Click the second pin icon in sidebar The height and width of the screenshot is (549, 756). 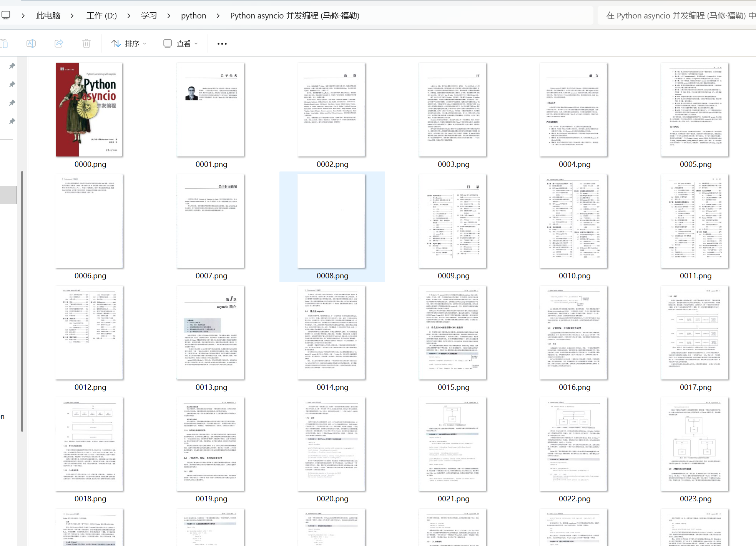point(12,84)
